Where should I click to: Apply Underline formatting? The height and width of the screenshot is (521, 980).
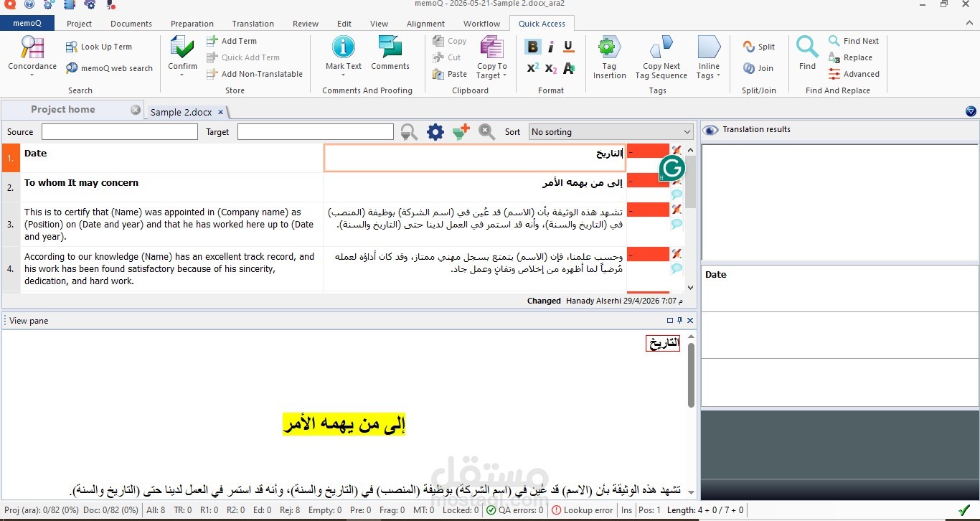tap(568, 47)
